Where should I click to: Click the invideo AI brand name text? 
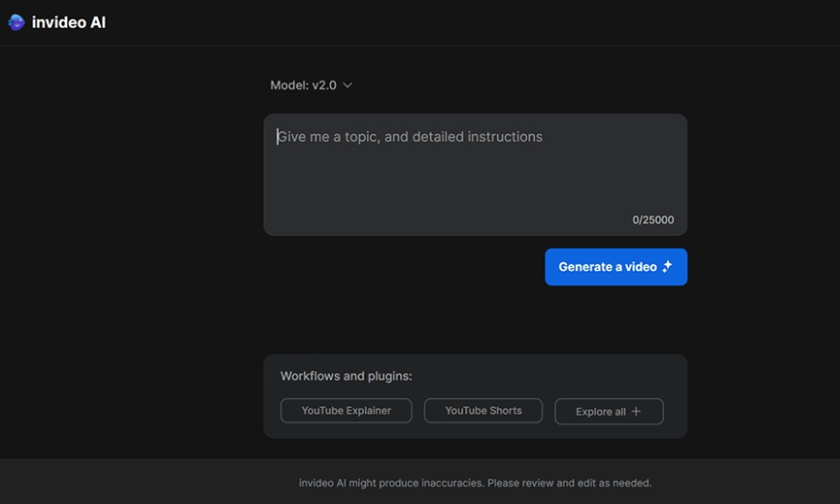tap(68, 22)
